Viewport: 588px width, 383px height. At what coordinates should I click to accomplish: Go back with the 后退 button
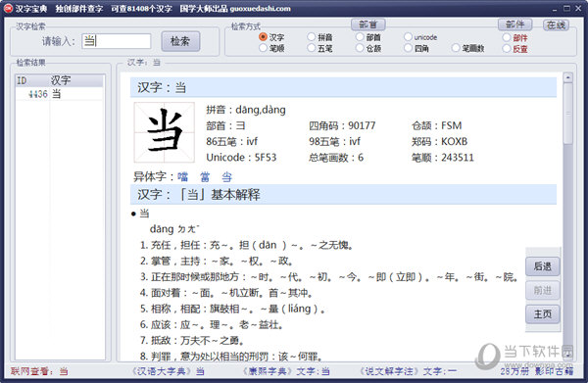543,266
